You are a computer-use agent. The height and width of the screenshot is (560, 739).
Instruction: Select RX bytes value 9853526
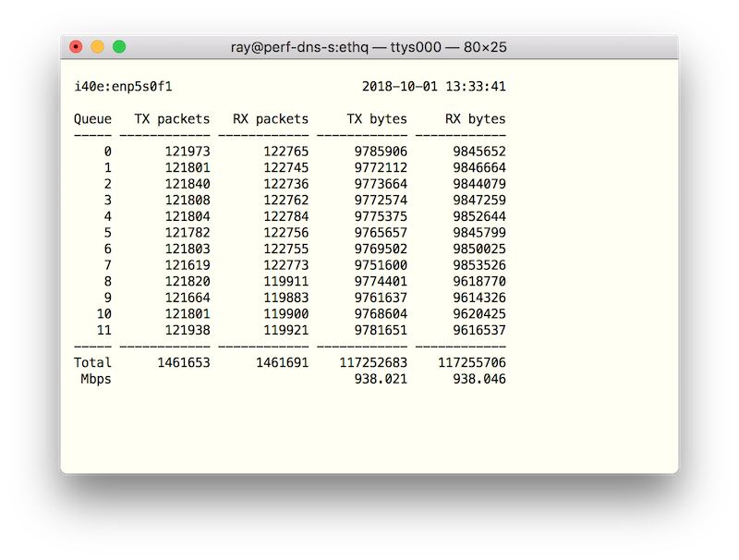[479, 265]
